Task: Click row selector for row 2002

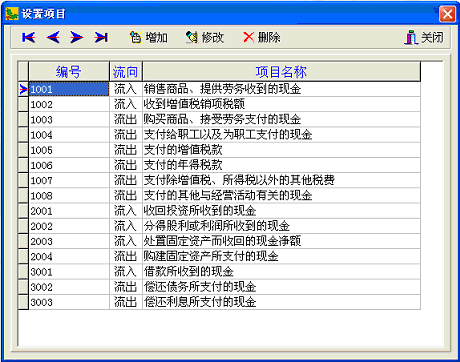Action: tap(23, 226)
